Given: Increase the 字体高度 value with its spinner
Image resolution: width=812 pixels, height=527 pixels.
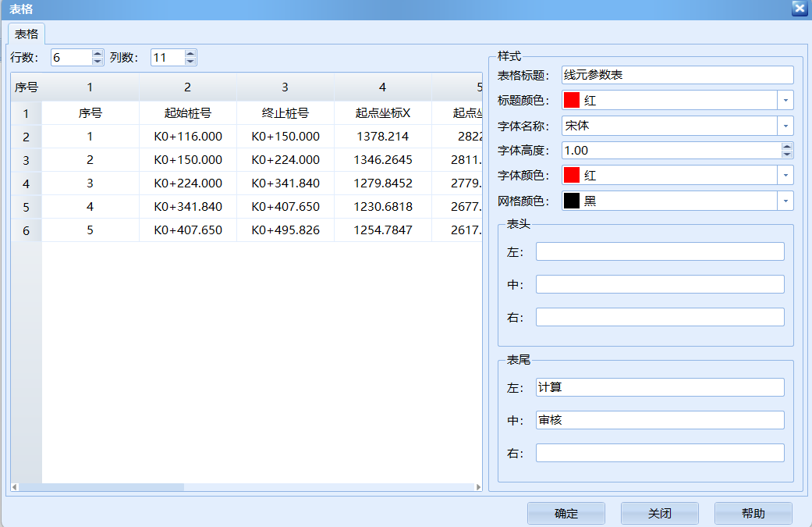Looking at the screenshot, I should (x=785, y=146).
